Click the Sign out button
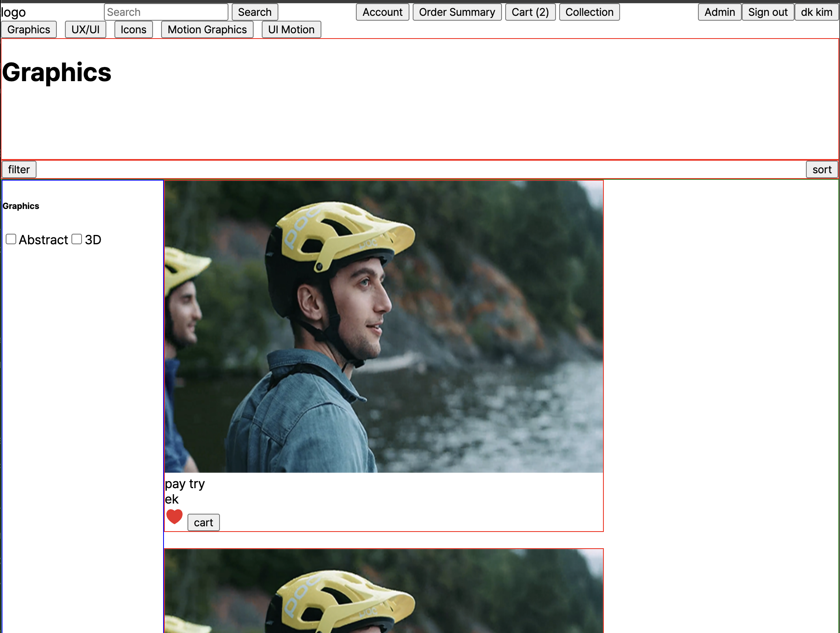Viewport: 840px width, 633px height. coord(767,12)
